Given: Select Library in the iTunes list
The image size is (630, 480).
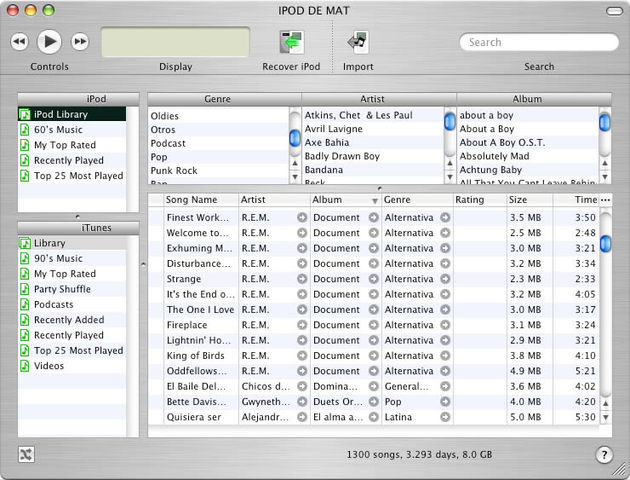Looking at the screenshot, I should (72, 243).
